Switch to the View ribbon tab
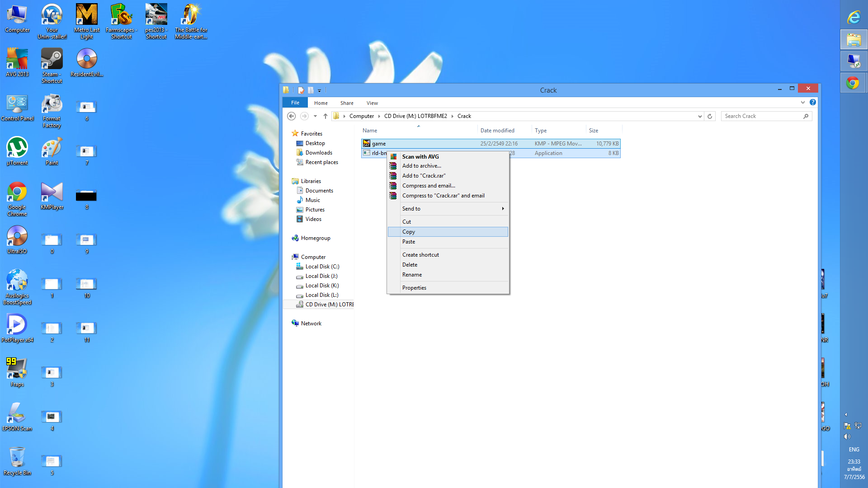This screenshot has height=488, width=868. click(372, 103)
